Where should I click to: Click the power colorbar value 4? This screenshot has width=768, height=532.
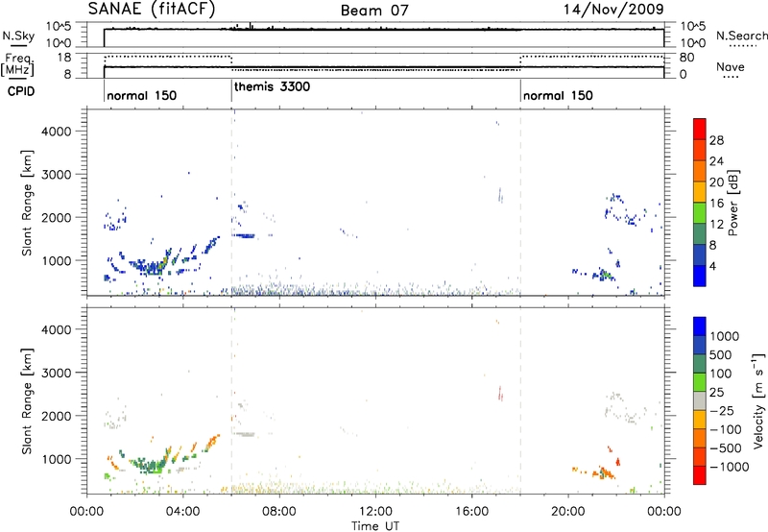coord(713,266)
